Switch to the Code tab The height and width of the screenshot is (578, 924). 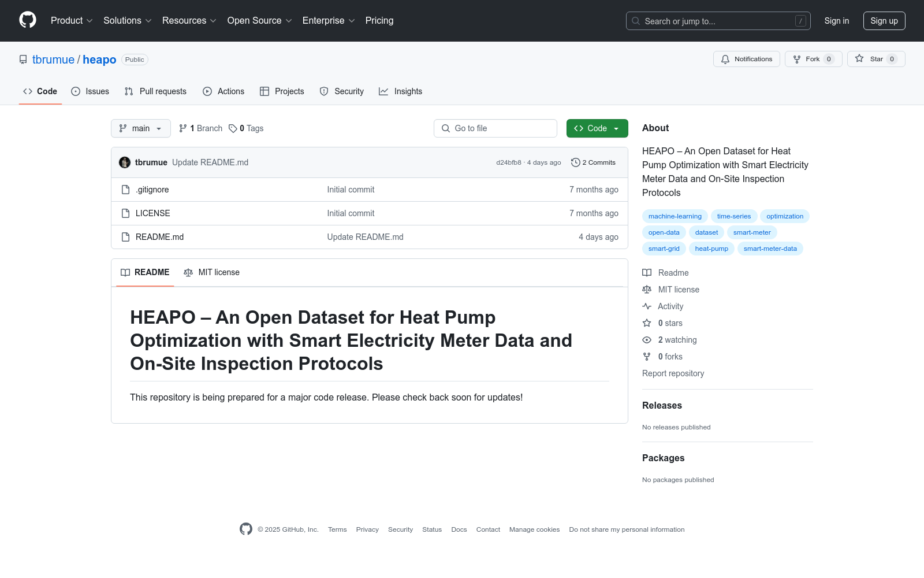(x=40, y=91)
